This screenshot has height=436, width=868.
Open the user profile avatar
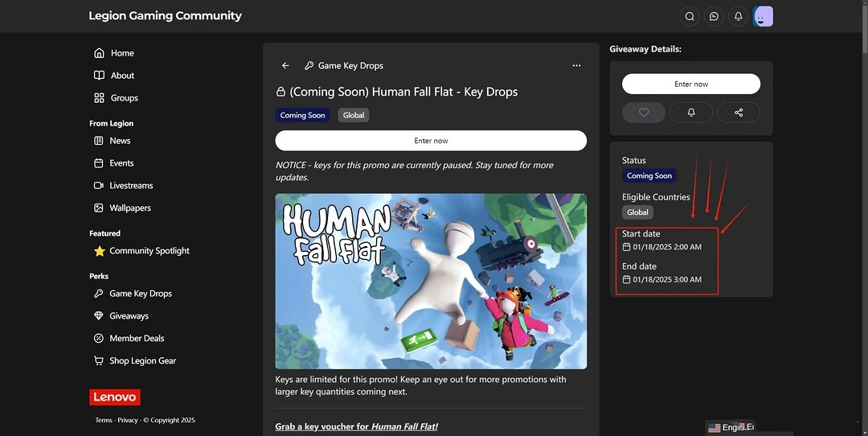click(764, 16)
